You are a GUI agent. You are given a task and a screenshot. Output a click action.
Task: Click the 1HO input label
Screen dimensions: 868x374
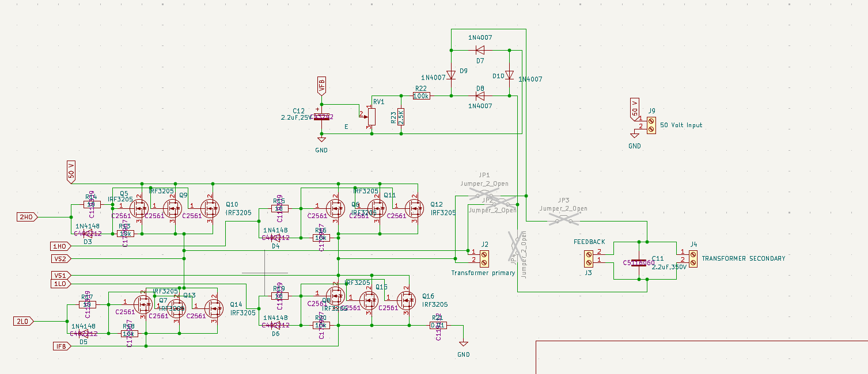coord(62,246)
